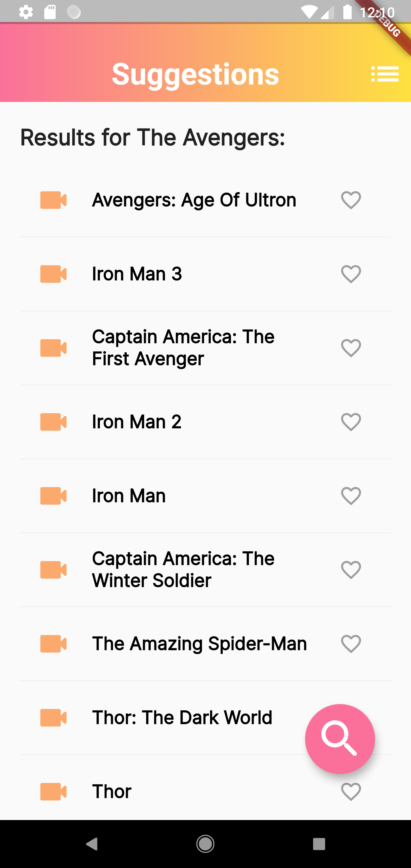Click the video camera icon beside Iron Man 3
411x868 pixels.
click(x=53, y=274)
